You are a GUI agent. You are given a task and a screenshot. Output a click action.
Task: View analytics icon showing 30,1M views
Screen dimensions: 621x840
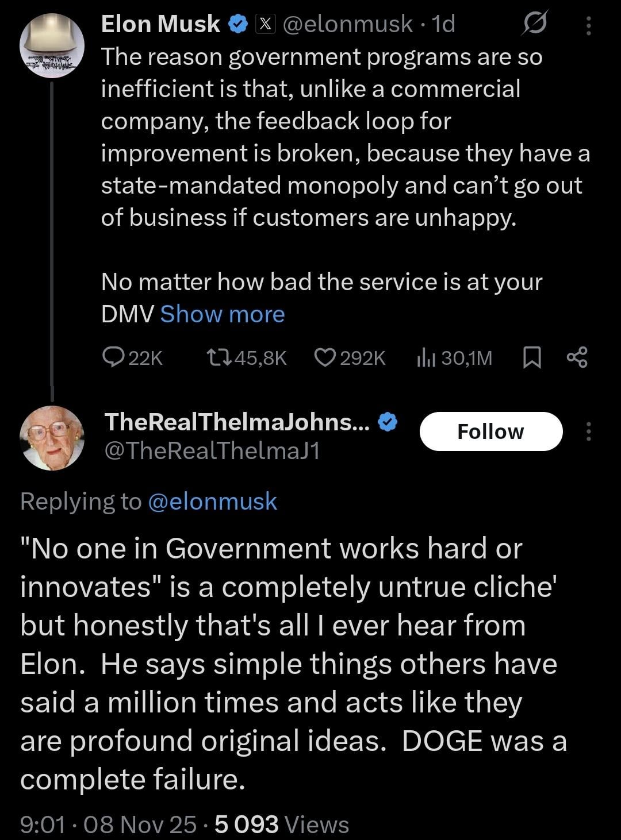(x=425, y=358)
